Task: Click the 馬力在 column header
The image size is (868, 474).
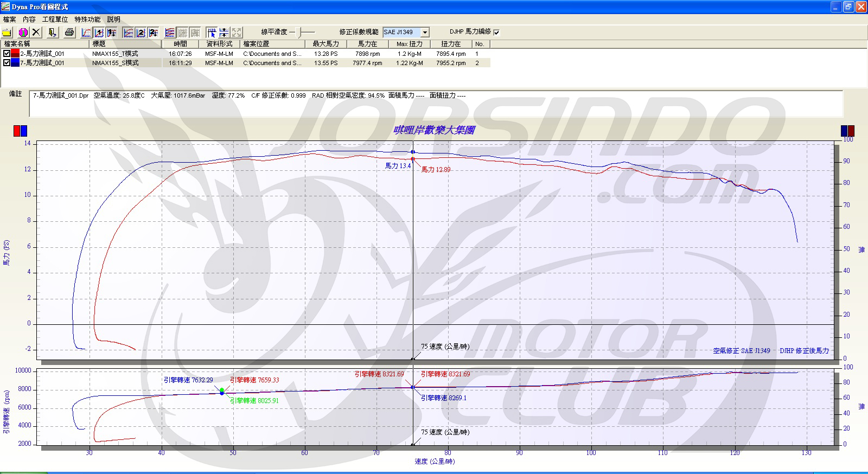Action: tap(368, 44)
